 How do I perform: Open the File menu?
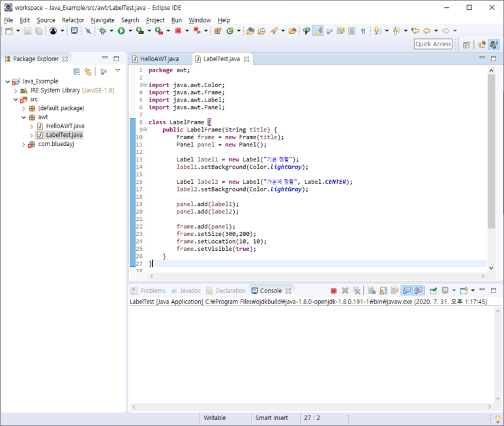(x=8, y=20)
